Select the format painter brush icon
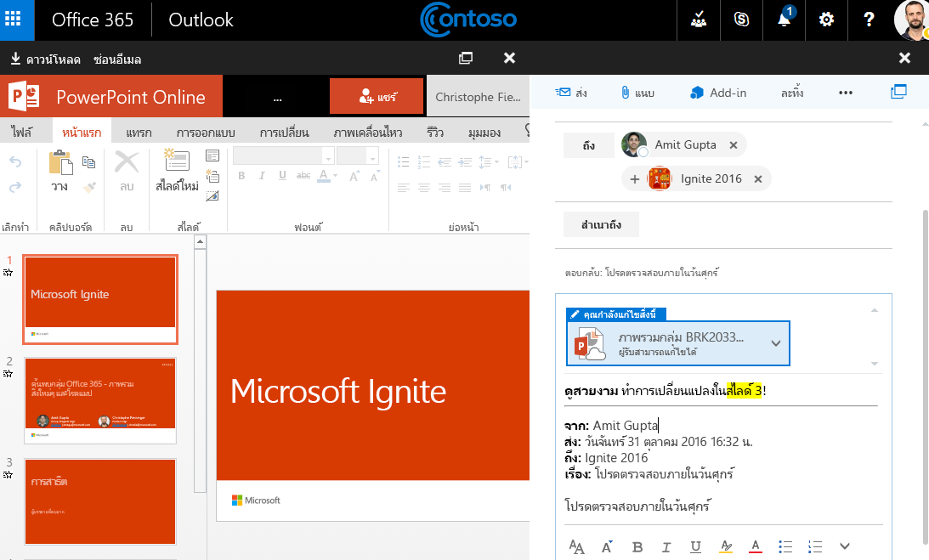Viewport: 929px width, 560px height. click(89, 187)
